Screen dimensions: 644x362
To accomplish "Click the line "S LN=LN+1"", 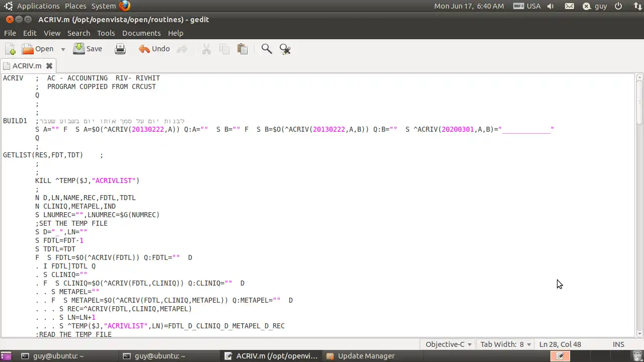I will pyautogui.click(x=77, y=317).
